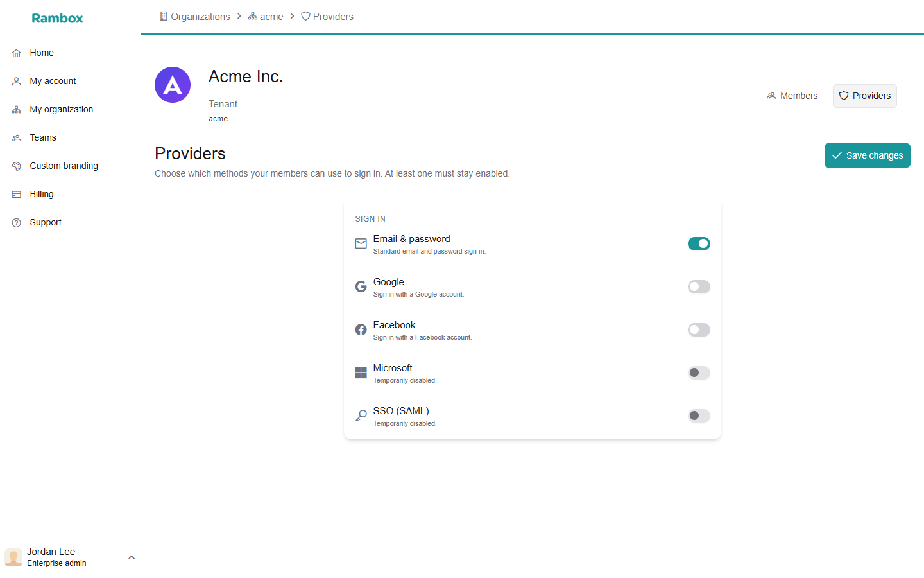Click the Billing card icon
924x578 pixels.
pos(17,195)
